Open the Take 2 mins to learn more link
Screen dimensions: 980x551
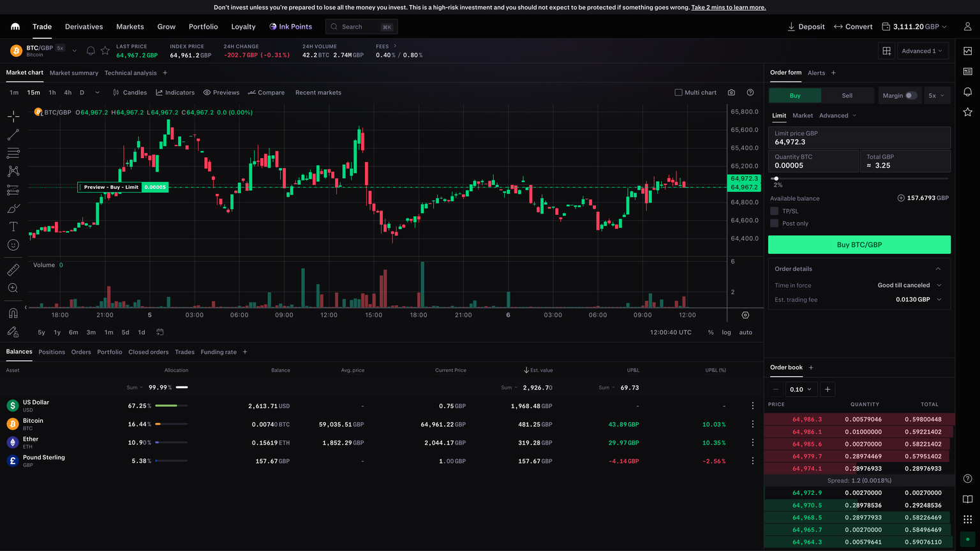click(x=729, y=8)
